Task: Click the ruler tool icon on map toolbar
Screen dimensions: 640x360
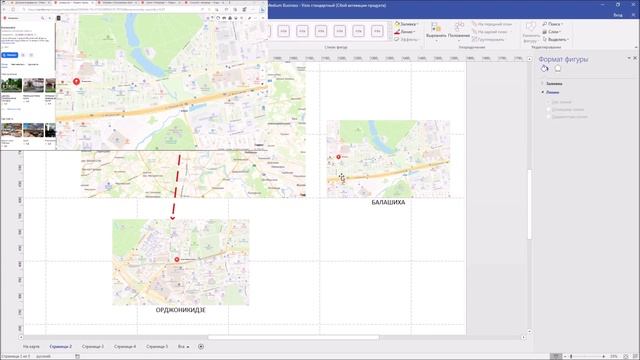Action: (249, 18)
